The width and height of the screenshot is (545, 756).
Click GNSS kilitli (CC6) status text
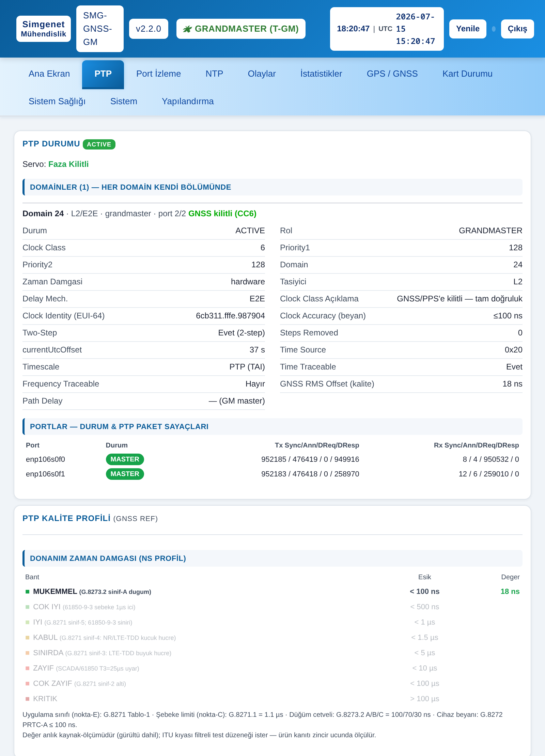[222, 214]
